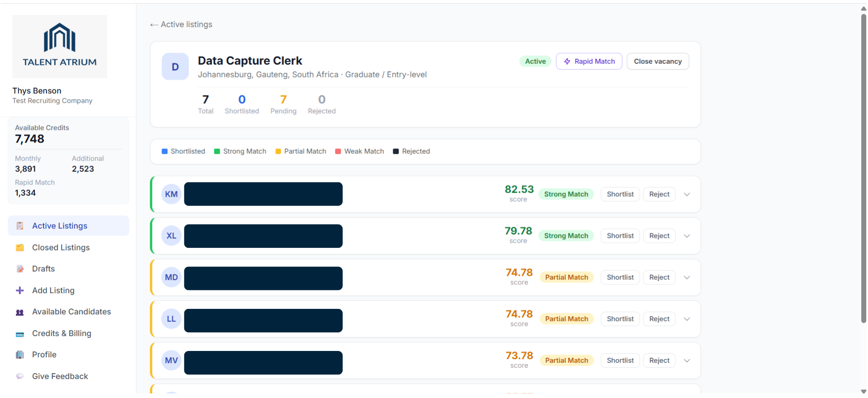Click the LL candidate avatar
This screenshot has width=868, height=398.
coord(171,319)
